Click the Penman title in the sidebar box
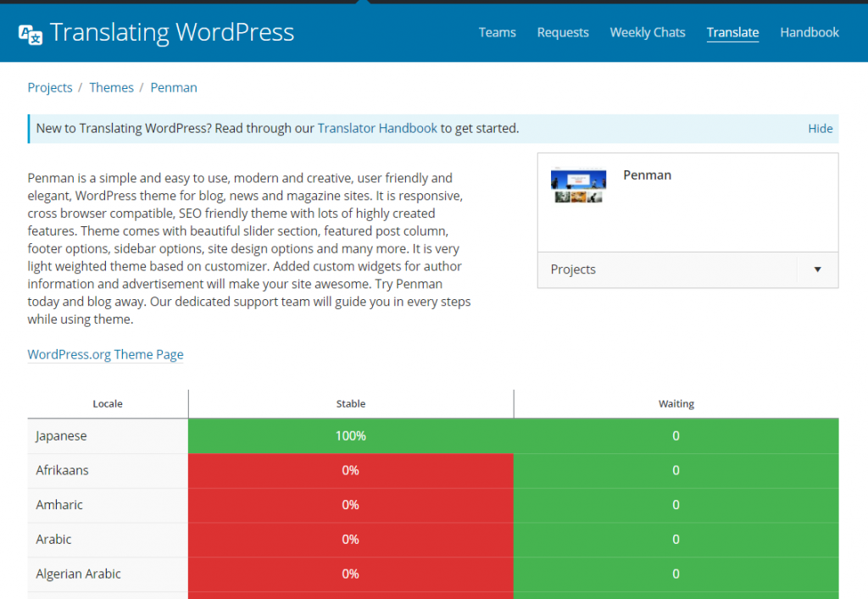Image resolution: width=868 pixels, height=599 pixels. click(647, 175)
